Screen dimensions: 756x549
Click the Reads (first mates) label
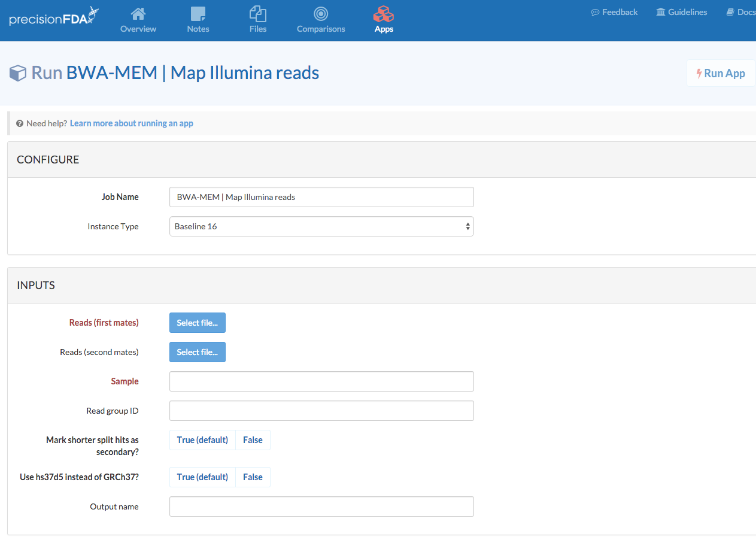point(104,323)
